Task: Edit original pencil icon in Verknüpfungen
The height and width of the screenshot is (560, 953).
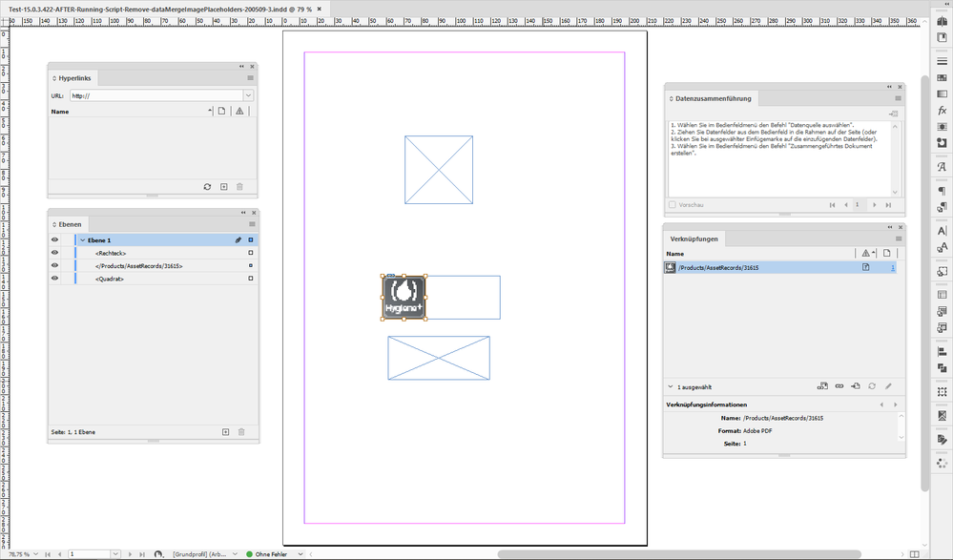Action: click(x=888, y=386)
